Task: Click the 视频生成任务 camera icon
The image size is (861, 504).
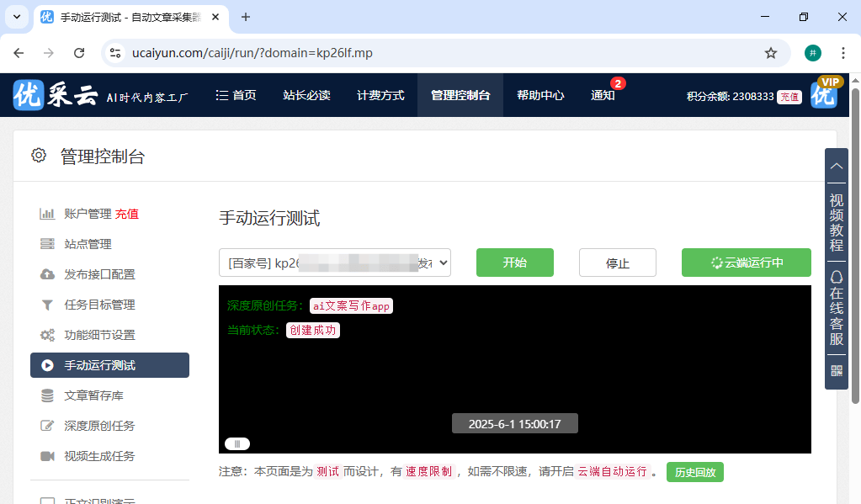Action: (x=48, y=455)
